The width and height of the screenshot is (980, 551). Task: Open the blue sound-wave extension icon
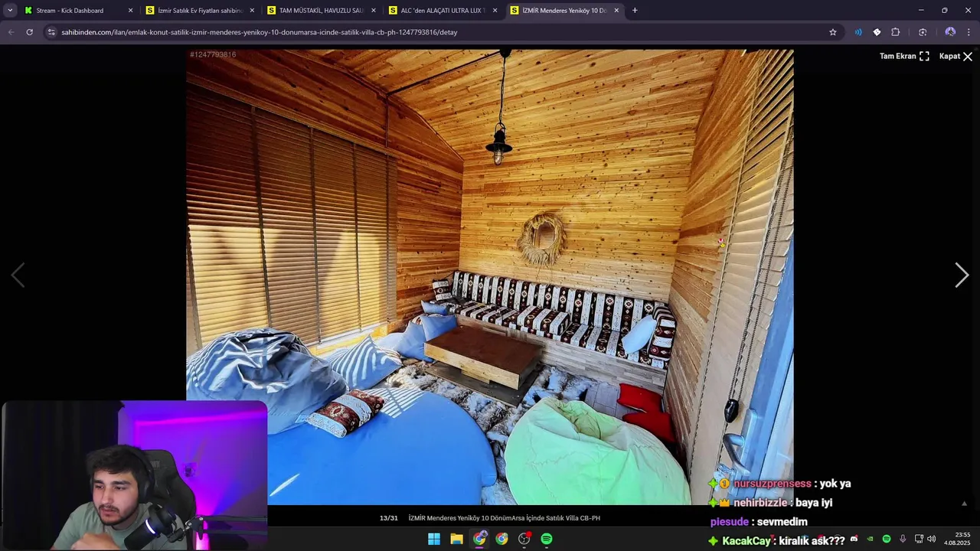(x=858, y=32)
